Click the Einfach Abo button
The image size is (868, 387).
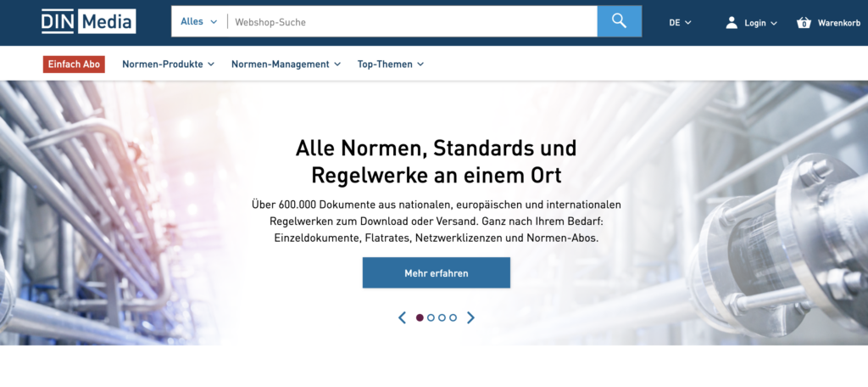(x=75, y=64)
